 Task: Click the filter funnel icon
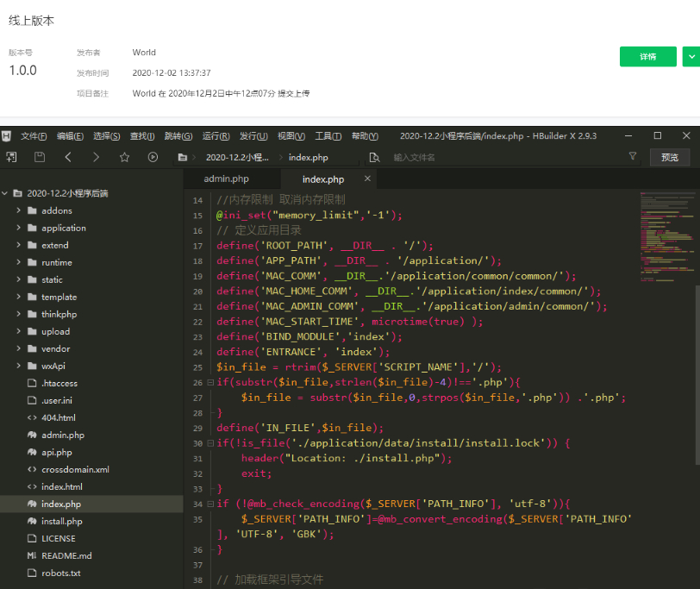point(633,156)
